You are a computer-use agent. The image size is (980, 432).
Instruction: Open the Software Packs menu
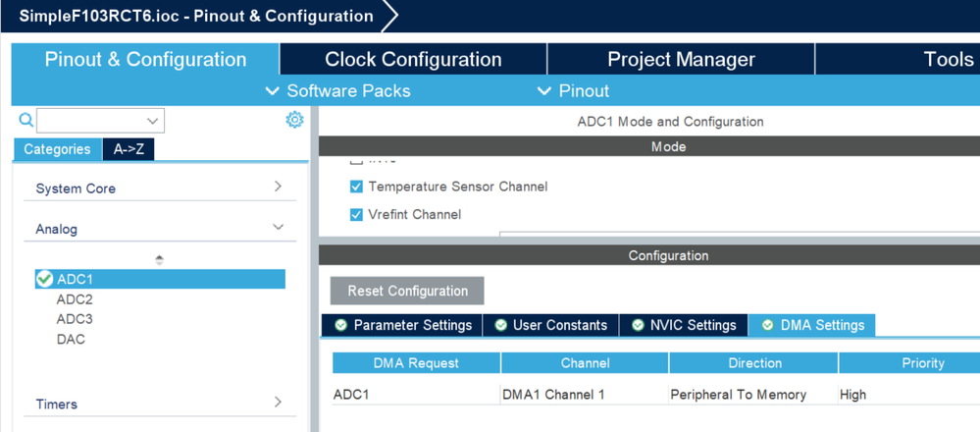point(338,90)
